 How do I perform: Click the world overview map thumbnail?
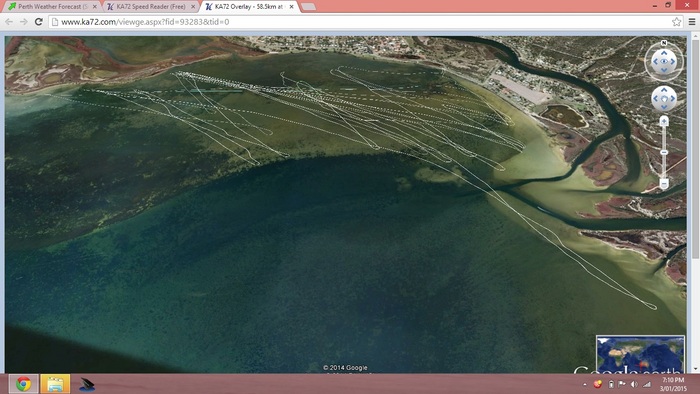click(640, 354)
